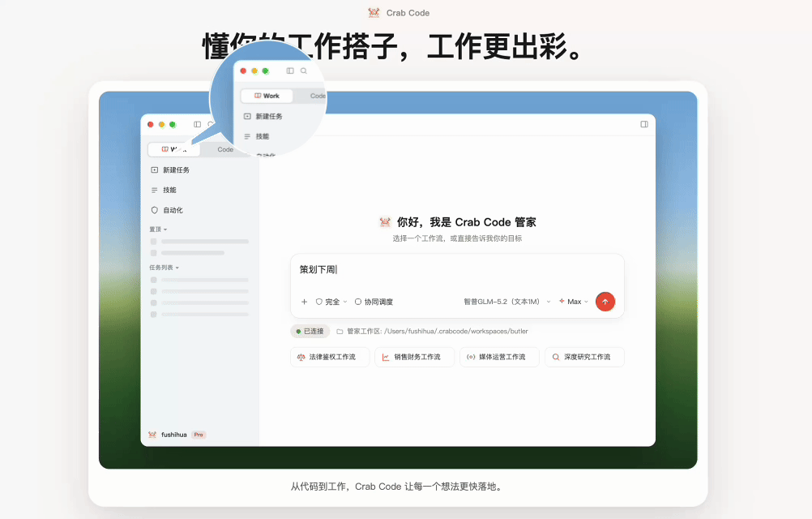Click the 技能 list icon in sidebar
This screenshot has height=519, width=812.
pos(154,190)
